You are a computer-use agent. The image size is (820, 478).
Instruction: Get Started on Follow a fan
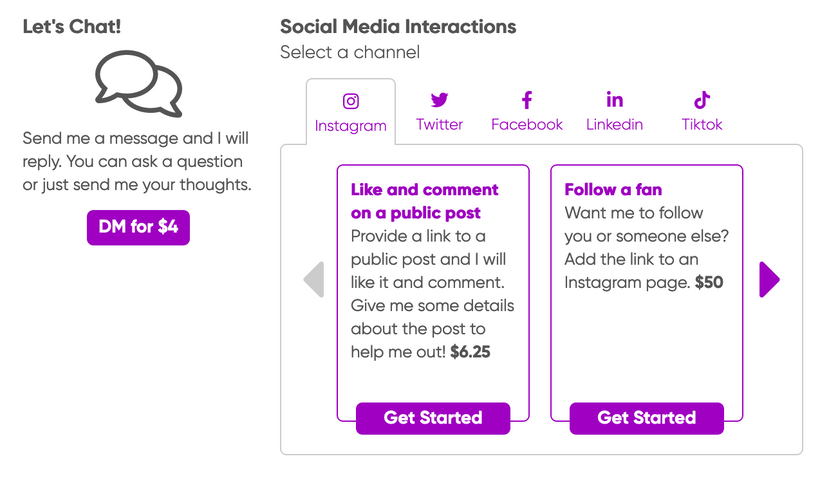[646, 418]
